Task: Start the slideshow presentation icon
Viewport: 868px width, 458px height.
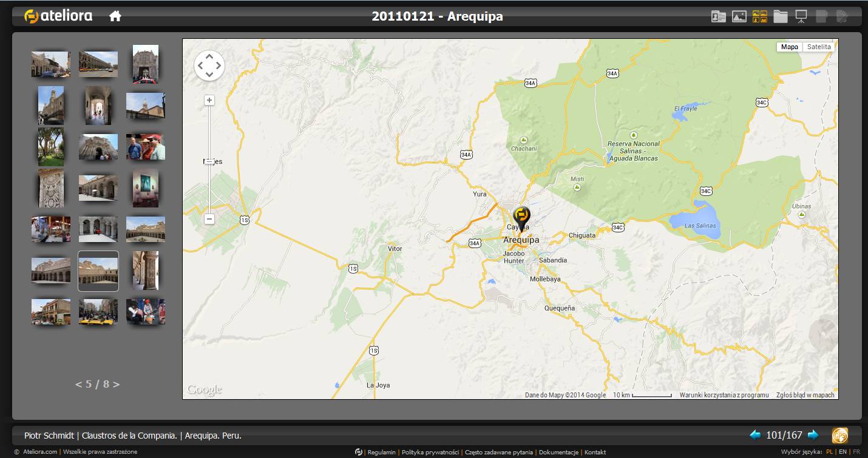Action: (801, 16)
